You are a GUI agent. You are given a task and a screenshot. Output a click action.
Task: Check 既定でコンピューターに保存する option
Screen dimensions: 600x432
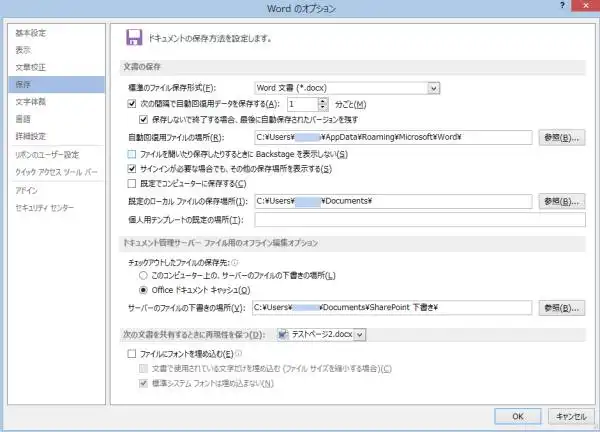point(132,184)
